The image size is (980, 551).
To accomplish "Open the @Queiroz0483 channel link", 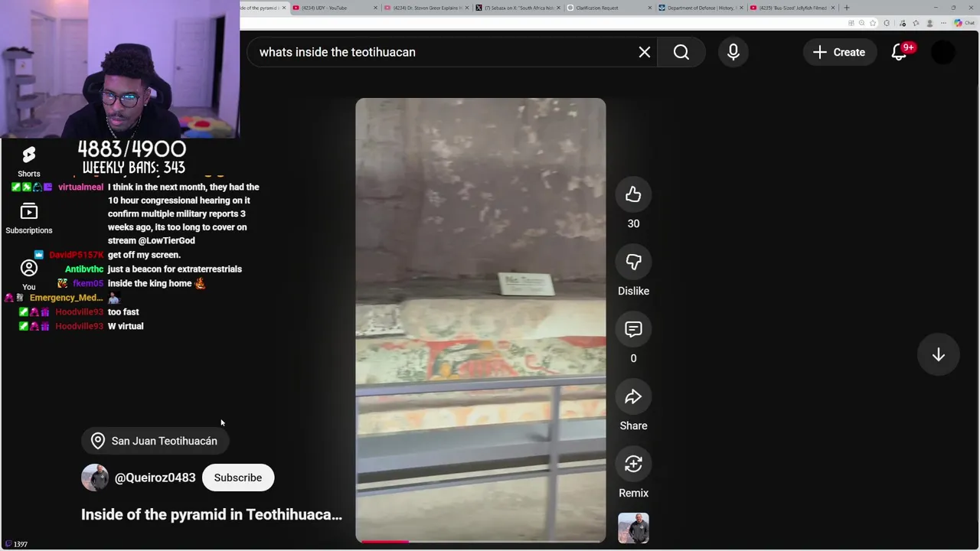I will [155, 478].
